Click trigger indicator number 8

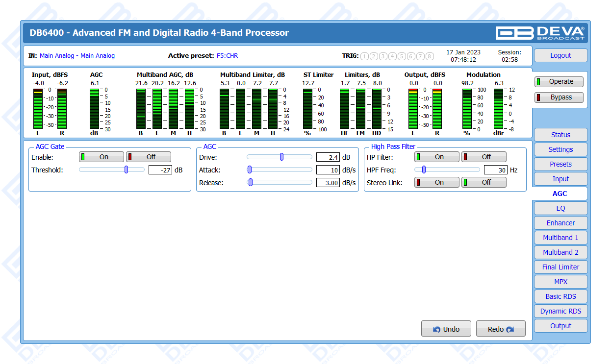point(430,56)
